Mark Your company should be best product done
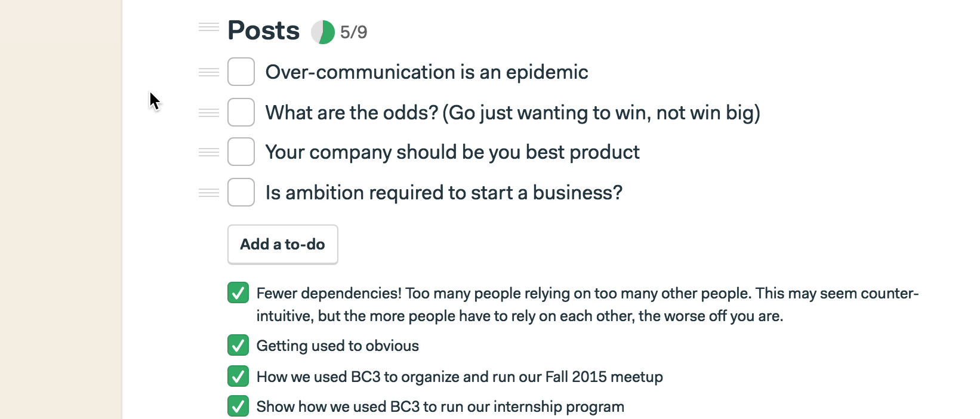Viewport: 980px width, 419px height. coord(241,152)
